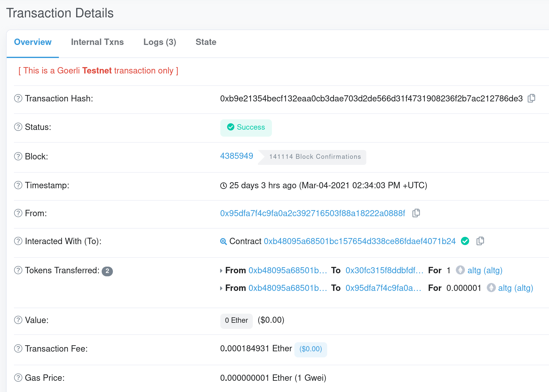The image size is (549, 392).
Task: Click Interacted With help question icon
Action: [x=18, y=241]
